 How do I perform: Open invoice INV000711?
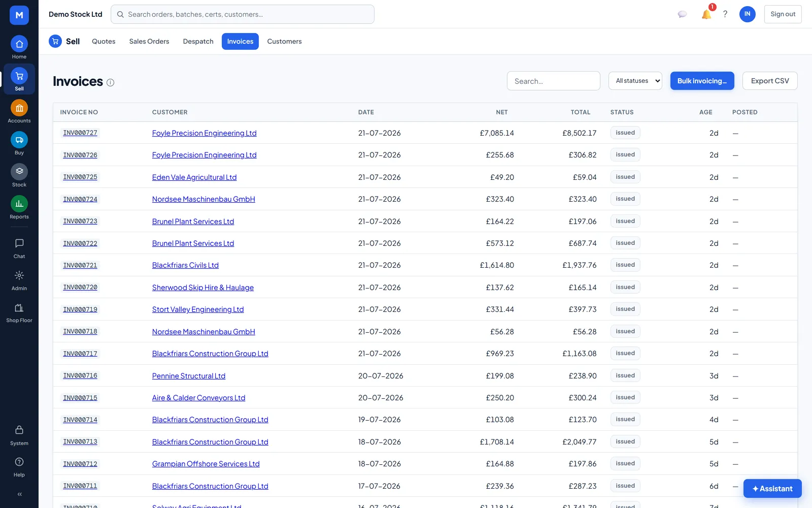point(80,486)
